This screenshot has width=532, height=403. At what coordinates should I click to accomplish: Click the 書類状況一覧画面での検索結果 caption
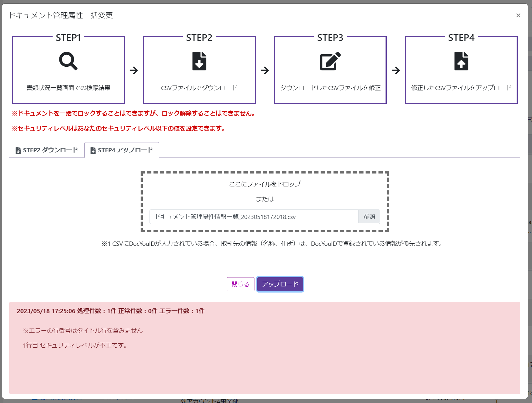(x=68, y=88)
